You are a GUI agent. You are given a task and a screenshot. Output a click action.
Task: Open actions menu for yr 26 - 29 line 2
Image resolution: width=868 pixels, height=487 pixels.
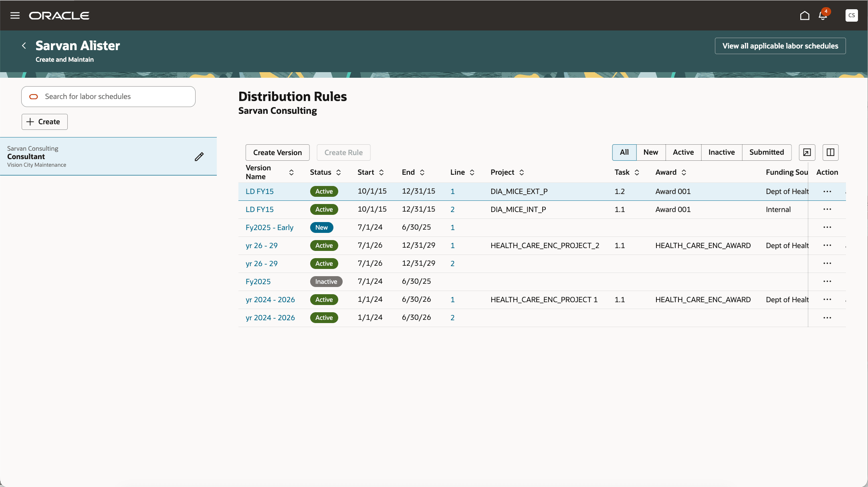[827, 263]
